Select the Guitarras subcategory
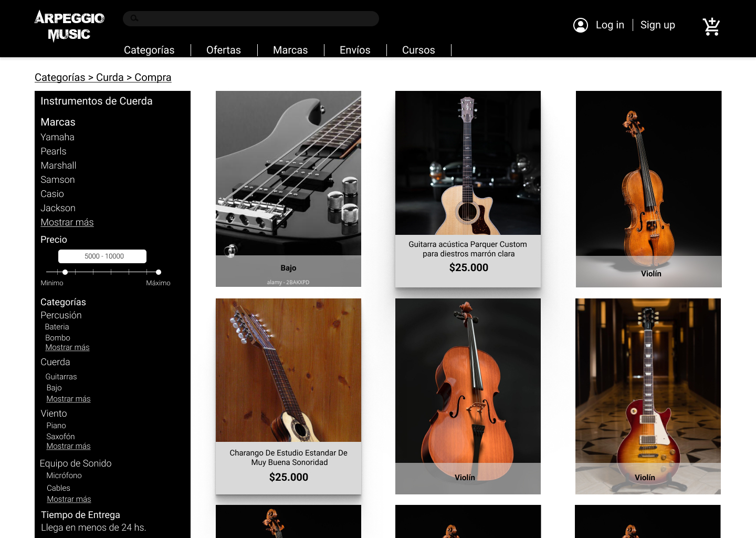Image resolution: width=756 pixels, height=538 pixels. (x=61, y=377)
